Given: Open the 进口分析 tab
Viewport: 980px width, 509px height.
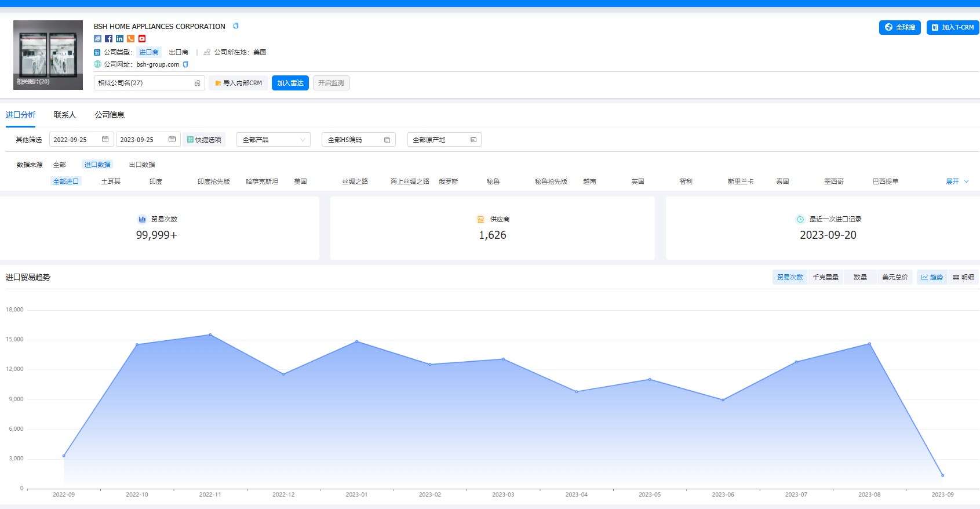Looking at the screenshot, I should (x=20, y=115).
